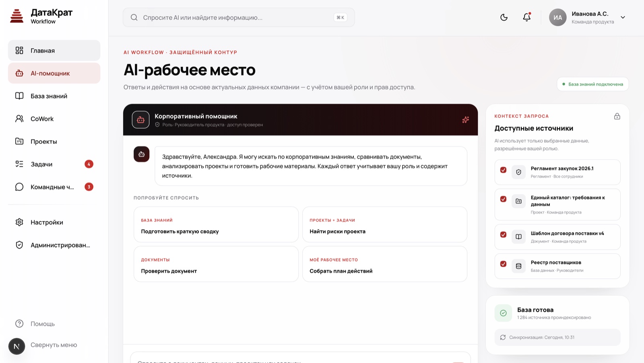This screenshot has height=363, width=644.
Task: Click the green check База готова icon
Action: click(x=503, y=313)
